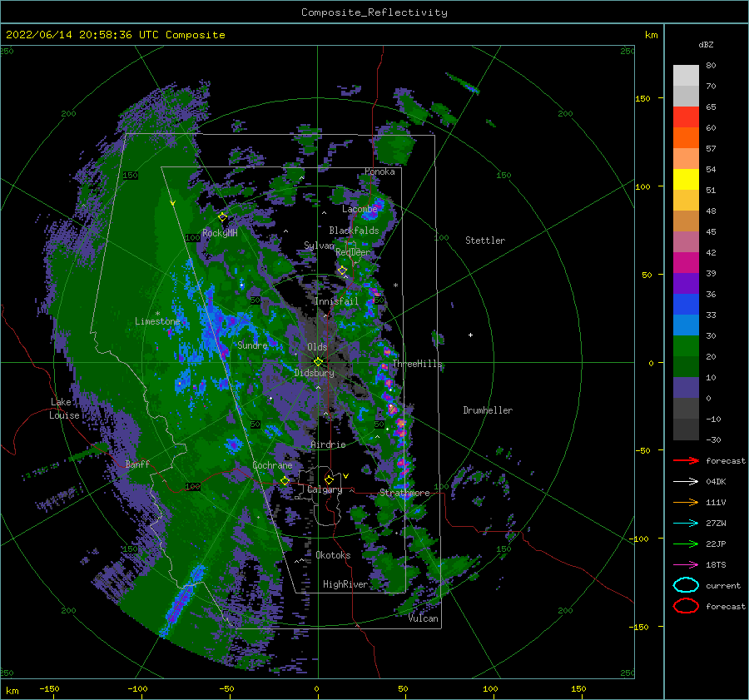Image resolution: width=749 pixels, height=700 pixels.
Task: Click the asterisk marker above Limestone label
Action: point(157,314)
